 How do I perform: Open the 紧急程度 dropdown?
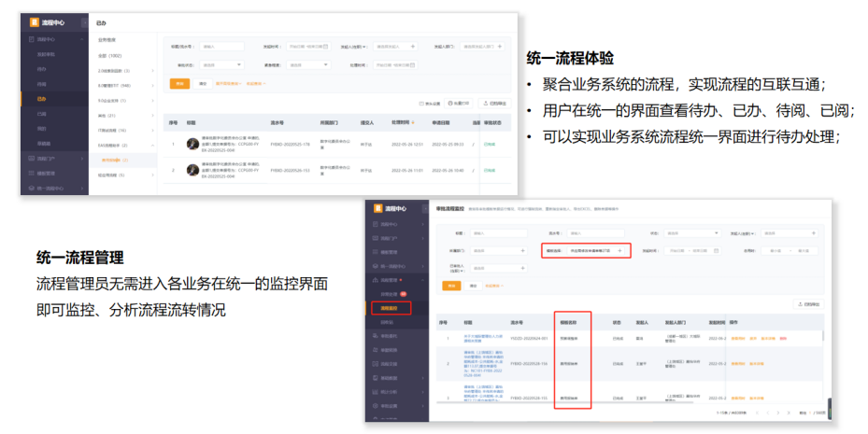tap(308, 64)
